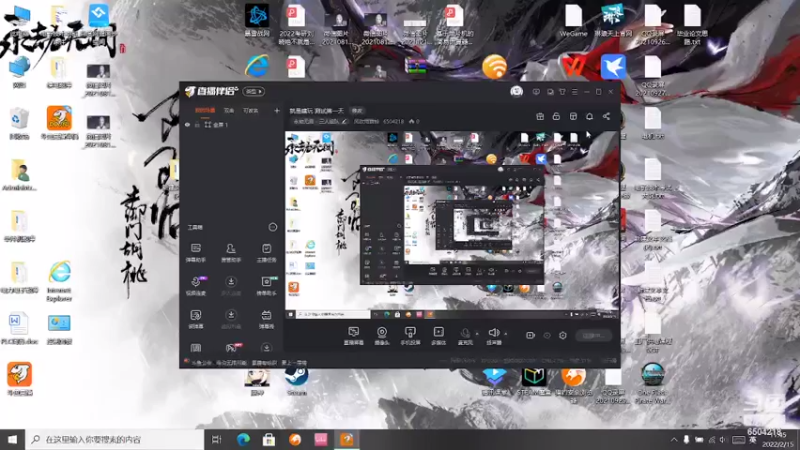Viewport: 800px width, 450px height.
Task: Open the skin (shirt) icon in title bar
Action: coord(562,92)
